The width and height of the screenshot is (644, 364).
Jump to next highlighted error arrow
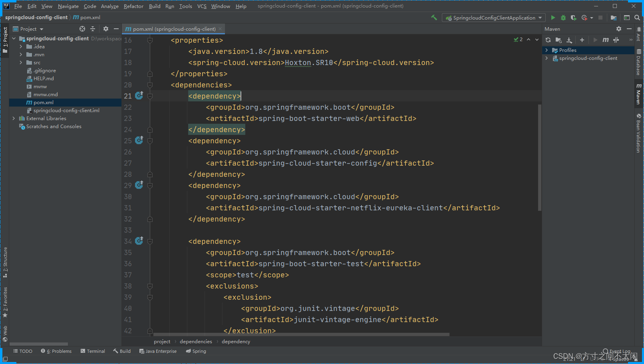537,40
